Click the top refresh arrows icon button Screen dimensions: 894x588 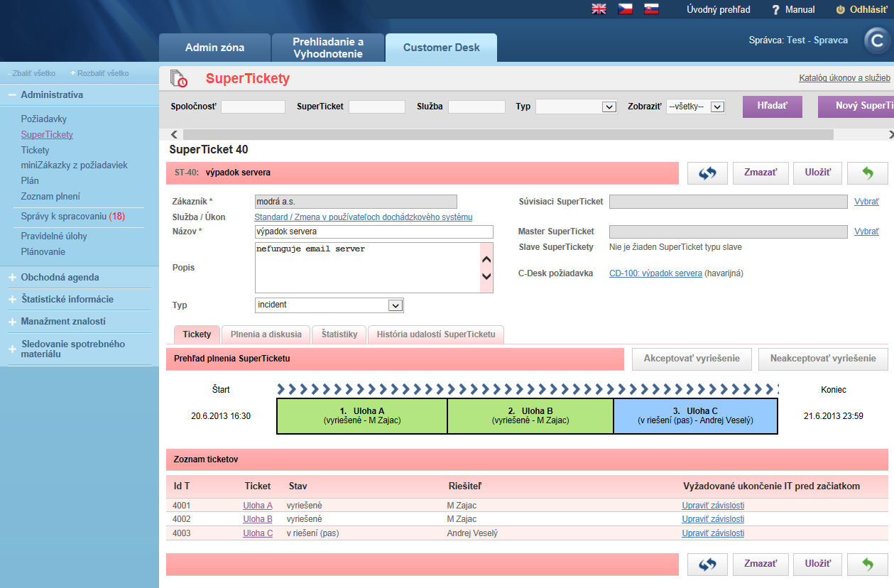point(707,173)
